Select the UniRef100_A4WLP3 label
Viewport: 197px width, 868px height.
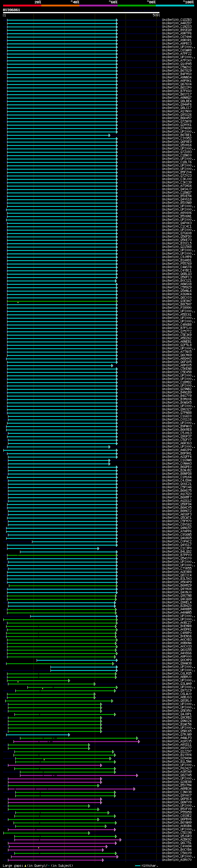(177, 738)
